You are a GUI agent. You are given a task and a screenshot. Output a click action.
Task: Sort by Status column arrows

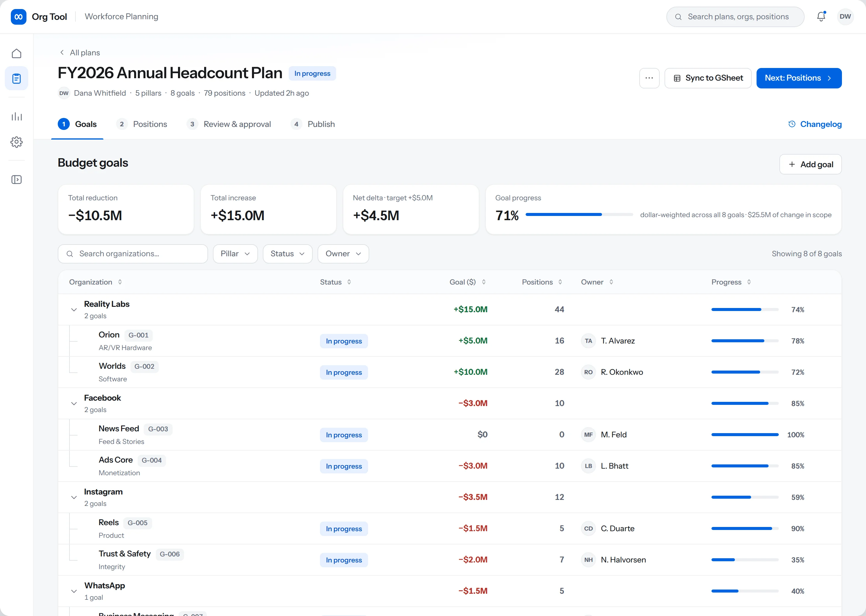(x=349, y=282)
